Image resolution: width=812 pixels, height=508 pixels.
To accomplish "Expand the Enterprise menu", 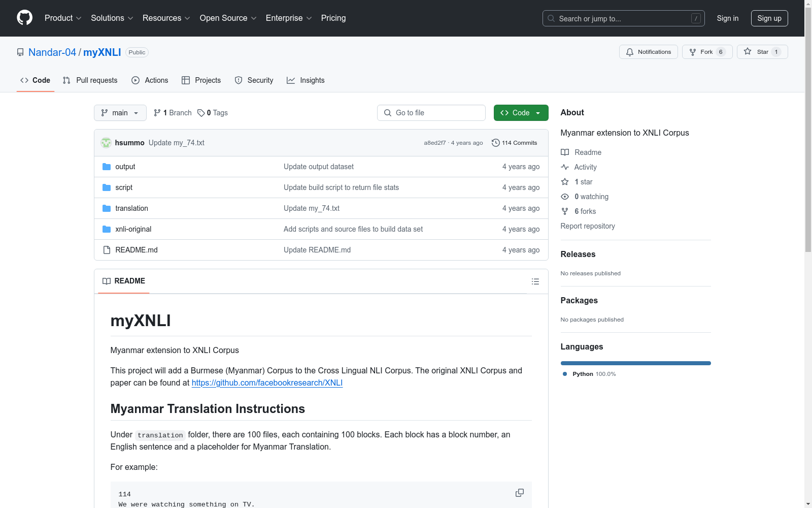I will 289,18.
